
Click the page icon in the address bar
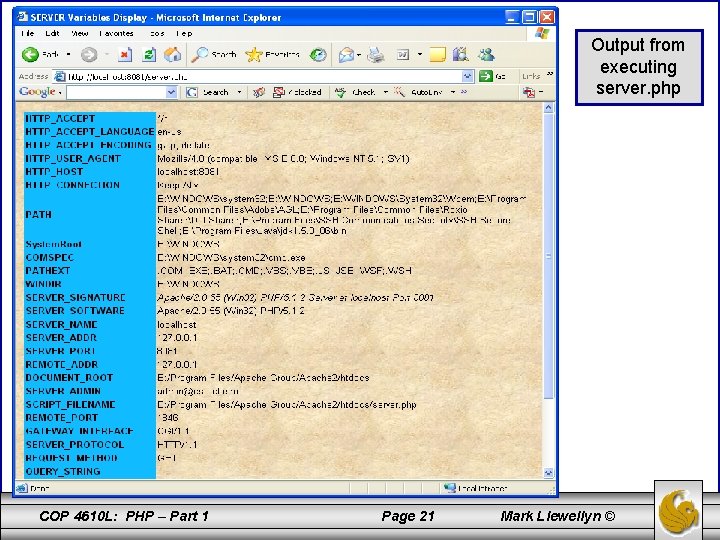tap(59, 76)
